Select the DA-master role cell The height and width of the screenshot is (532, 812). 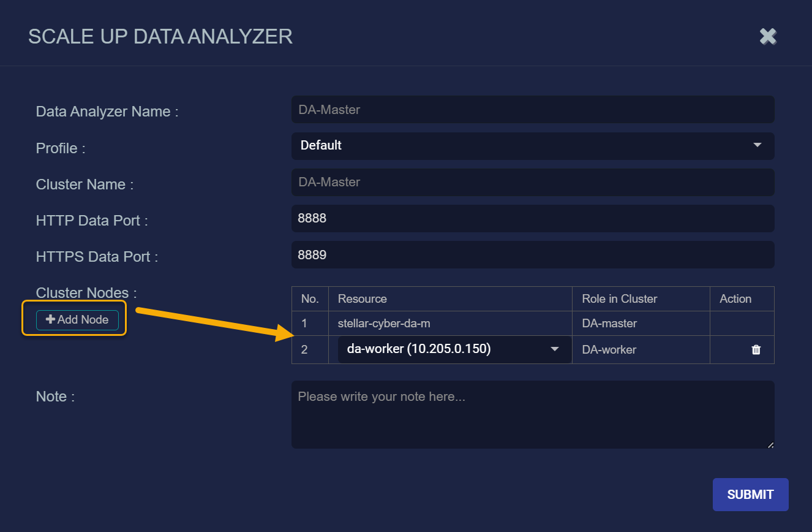(609, 324)
